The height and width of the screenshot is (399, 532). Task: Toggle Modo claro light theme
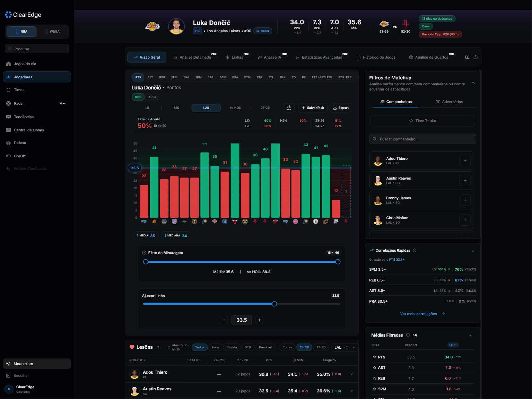[x=37, y=364]
